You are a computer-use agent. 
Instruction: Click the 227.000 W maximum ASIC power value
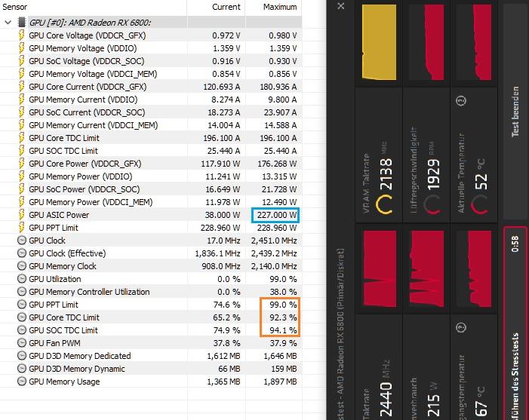point(277,215)
